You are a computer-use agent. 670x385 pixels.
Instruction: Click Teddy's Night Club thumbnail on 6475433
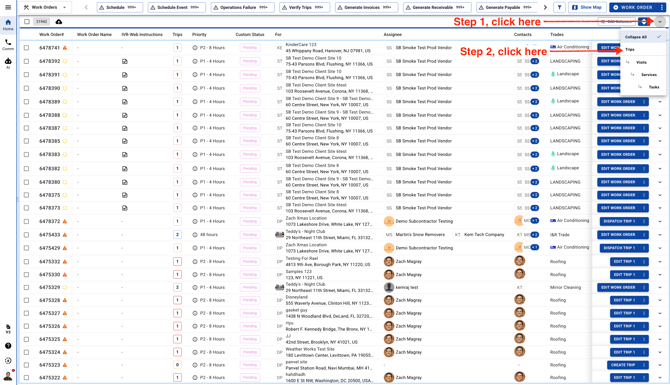279,235
